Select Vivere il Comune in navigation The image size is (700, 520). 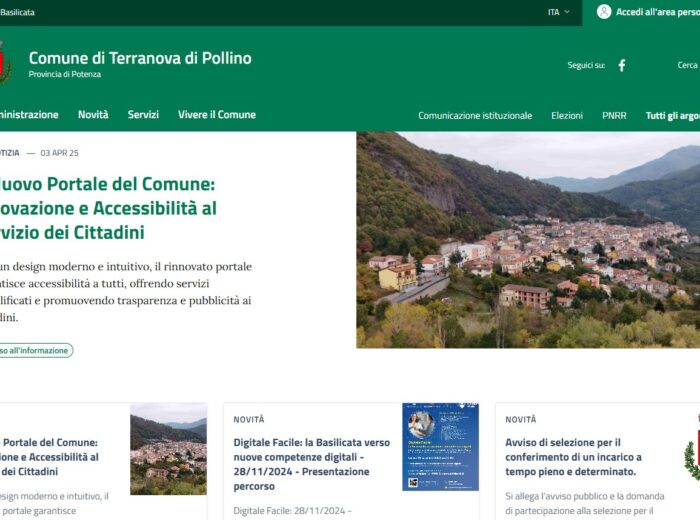point(216,115)
